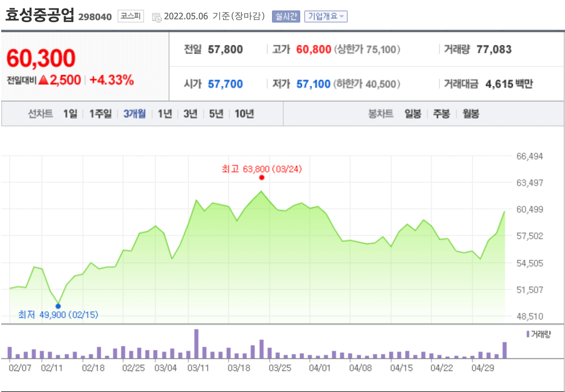
Task: Click the 고가 value 60,800
Action: click(314, 50)
